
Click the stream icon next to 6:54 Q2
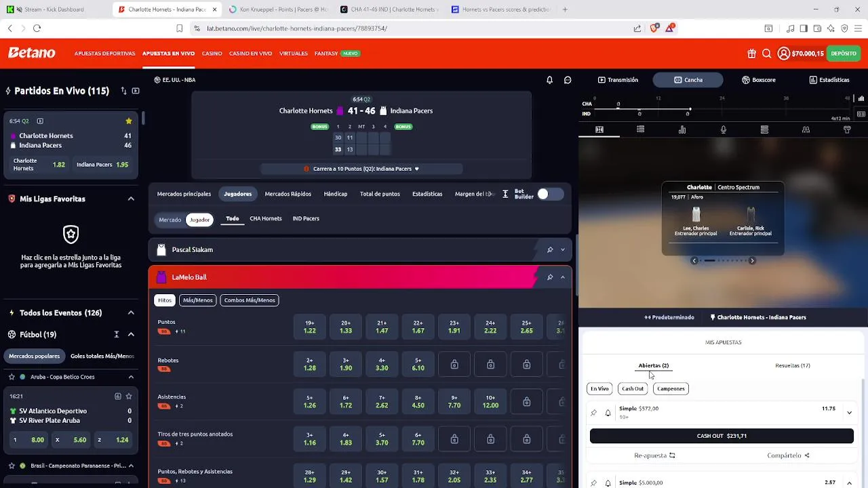click(x=40, y=121)
